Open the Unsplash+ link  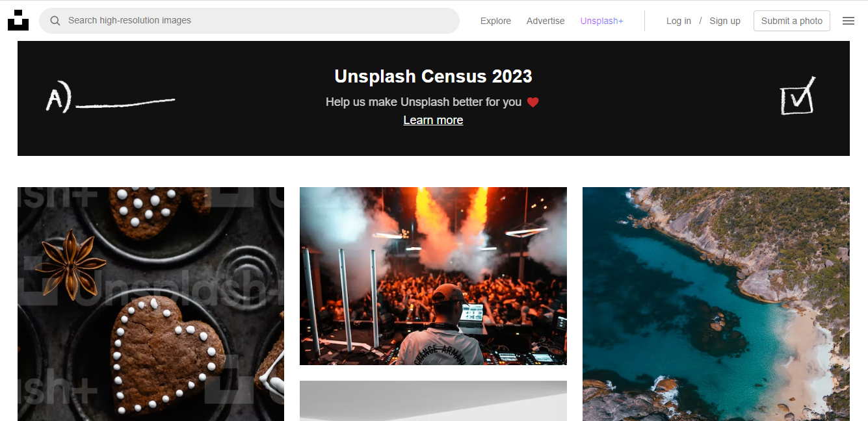coord(602,21)
